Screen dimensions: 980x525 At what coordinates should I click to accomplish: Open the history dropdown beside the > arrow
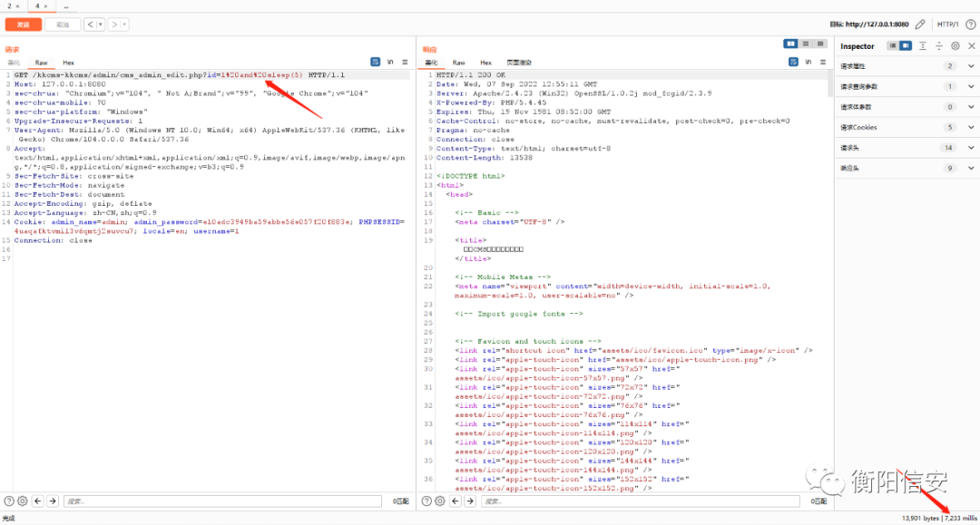pyautogui.click(x=124, y=24)
